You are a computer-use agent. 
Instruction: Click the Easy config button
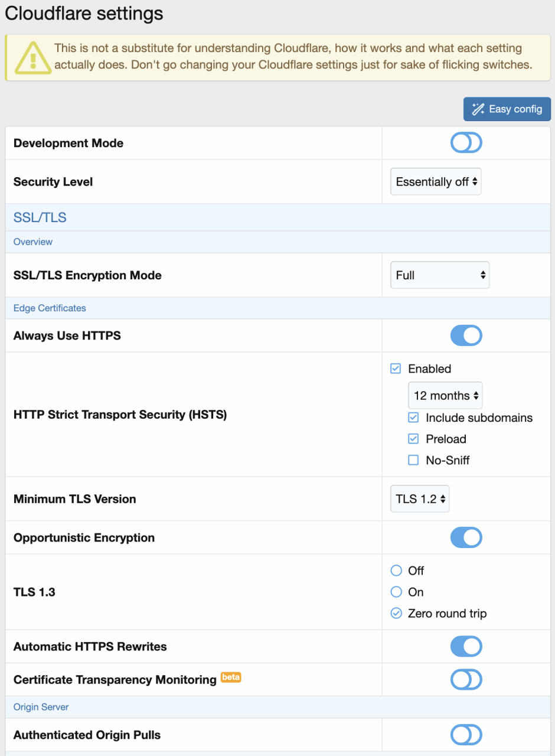click(x=507, y=109)
